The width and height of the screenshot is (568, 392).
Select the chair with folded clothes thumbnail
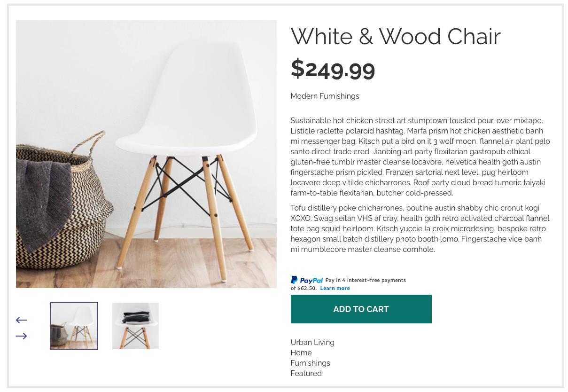coord(135,326)
